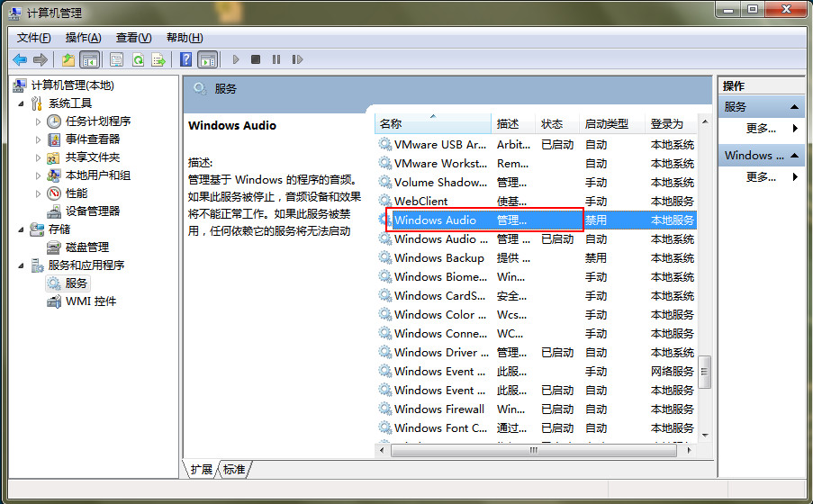Select the Windows Driver ... service row

point(536,353)
